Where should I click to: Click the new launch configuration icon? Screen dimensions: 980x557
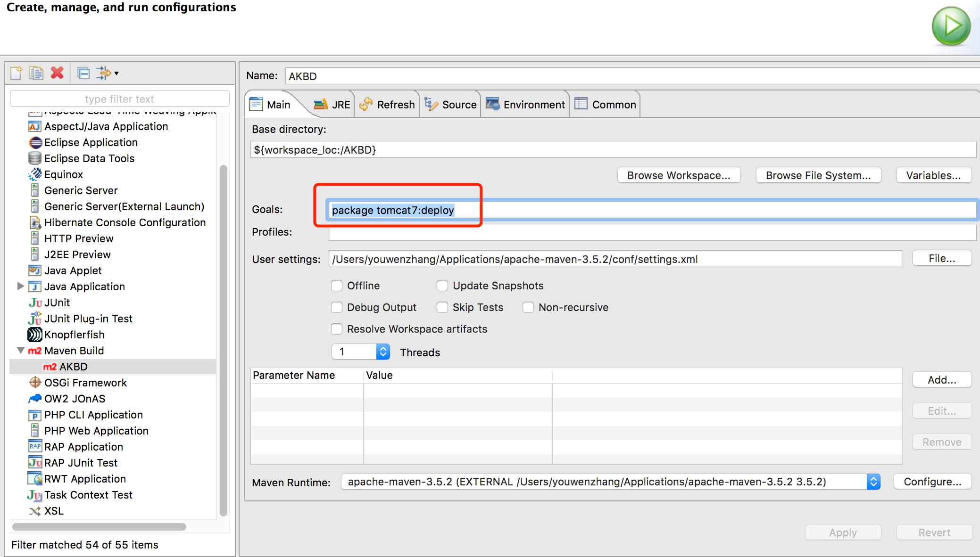(17, 73)
